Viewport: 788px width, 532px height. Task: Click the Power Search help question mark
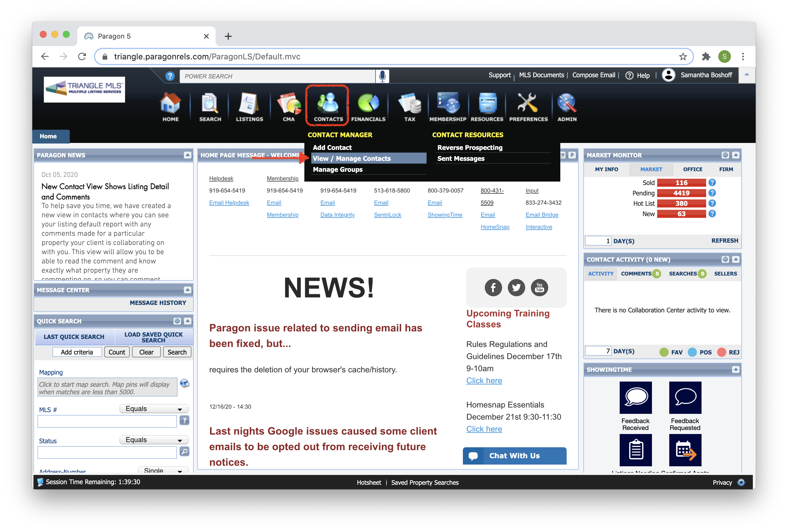pos(170,76)
